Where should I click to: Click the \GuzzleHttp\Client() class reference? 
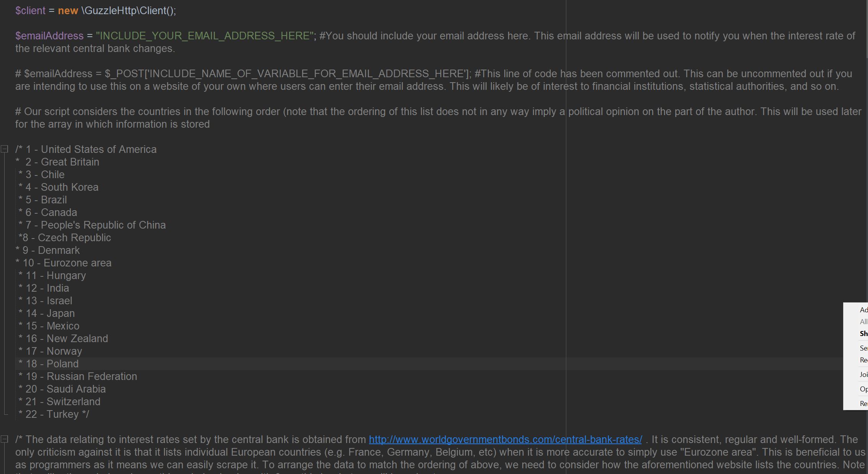(x=128, y=11)
